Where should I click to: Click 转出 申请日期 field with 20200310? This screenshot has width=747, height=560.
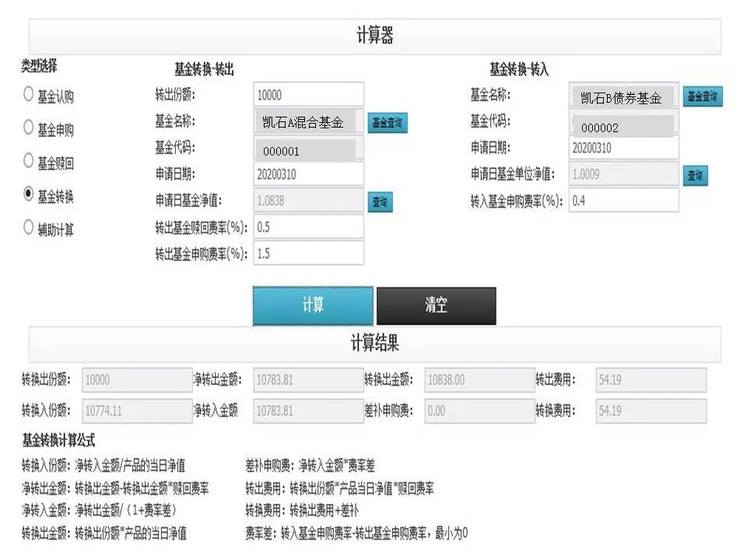pyautogui.click(x=309, y=174)
